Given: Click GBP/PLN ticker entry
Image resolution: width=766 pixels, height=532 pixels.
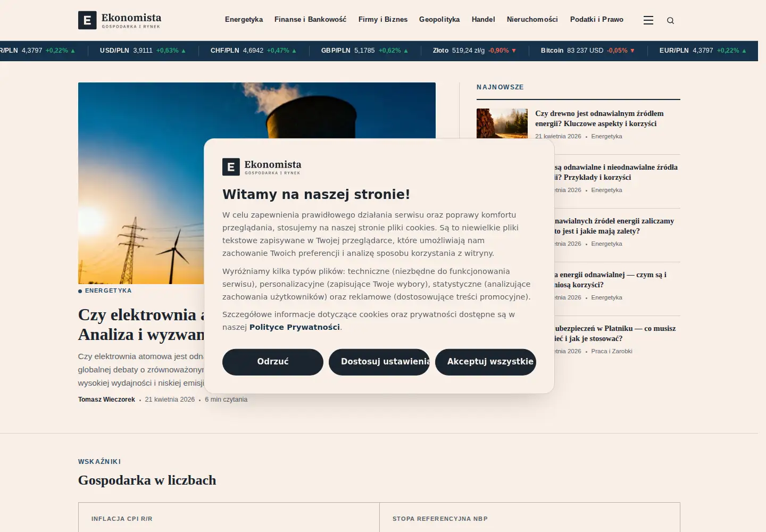Looking at the screenshot, I should [x=364, y=51].
